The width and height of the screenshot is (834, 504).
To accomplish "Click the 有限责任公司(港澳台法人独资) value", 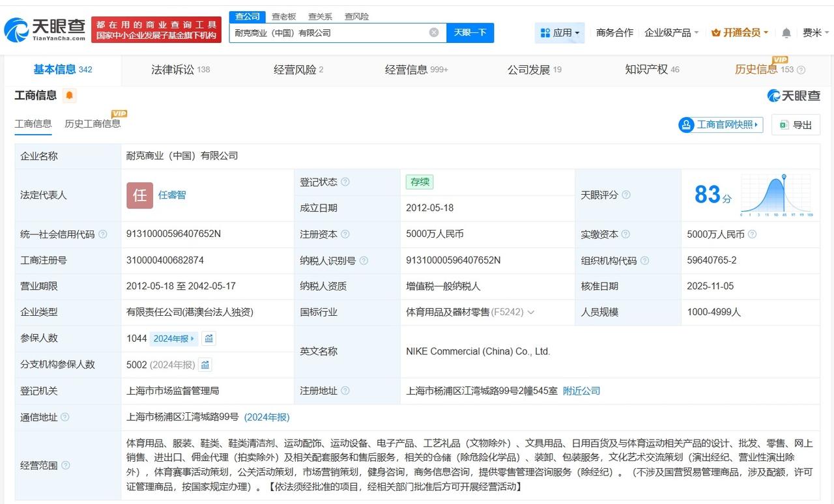I will pyautogui.click(x=190, y=313).
